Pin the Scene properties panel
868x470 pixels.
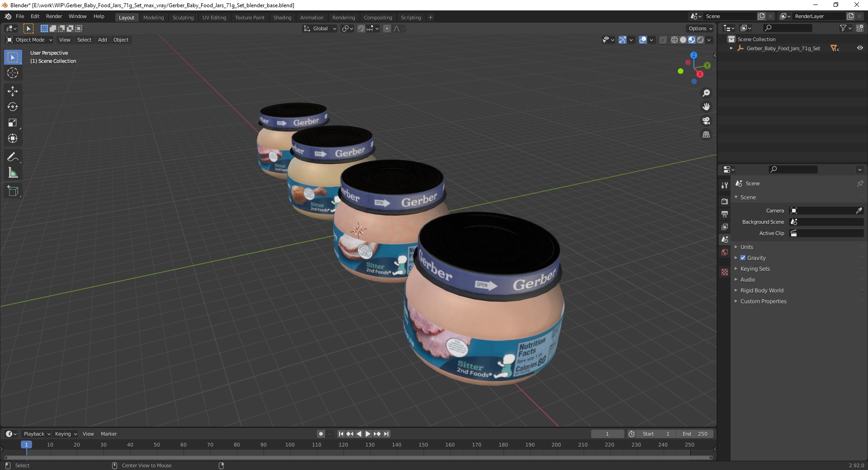[x=860, y=183]
